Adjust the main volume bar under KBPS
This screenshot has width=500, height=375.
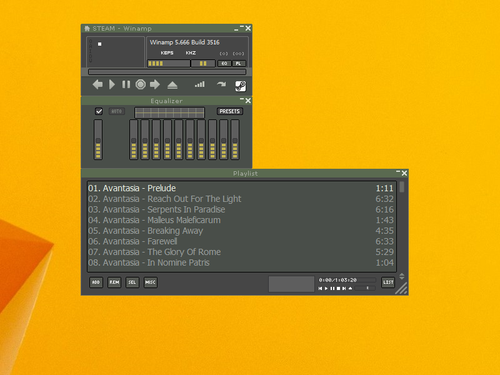[x=169, y=63]
